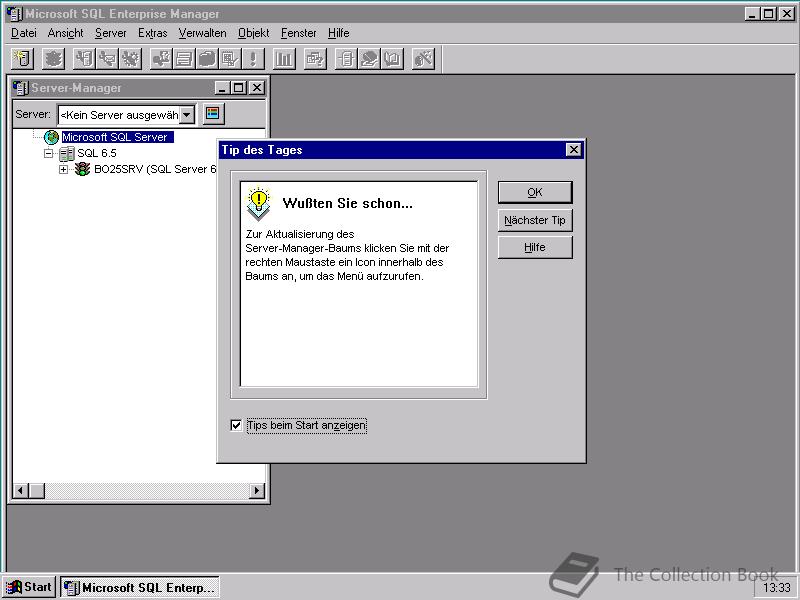This screenshot has width=800, height=600.
Task: Click the Server-Manager horizontal scrollbar left arrow
Action: coord(20,491)
